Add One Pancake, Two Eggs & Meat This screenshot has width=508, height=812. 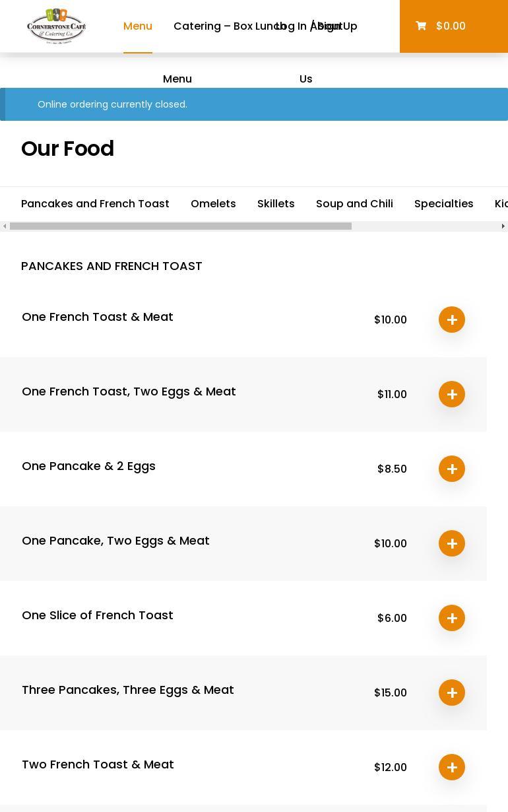452,543
